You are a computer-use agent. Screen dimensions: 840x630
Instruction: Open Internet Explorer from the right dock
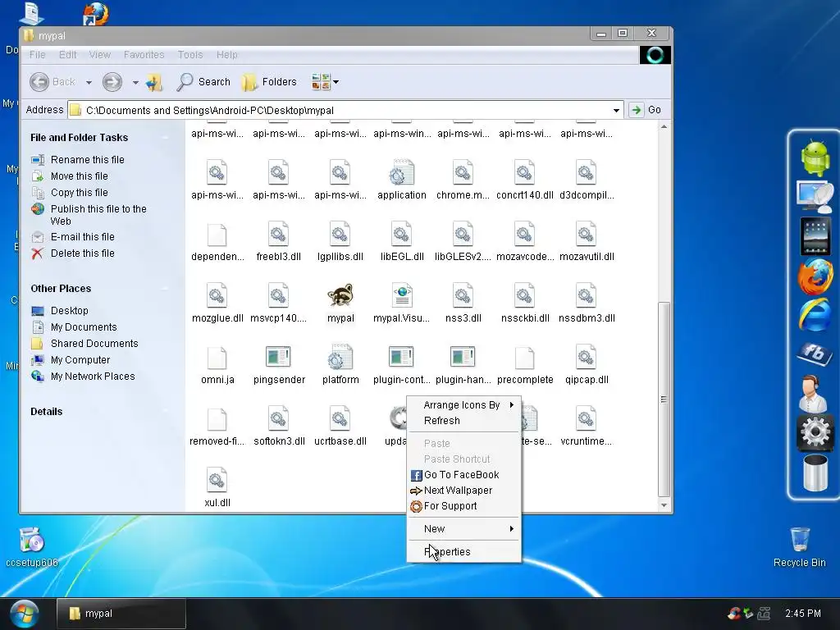pyautogui.click(x=815, y=316)
